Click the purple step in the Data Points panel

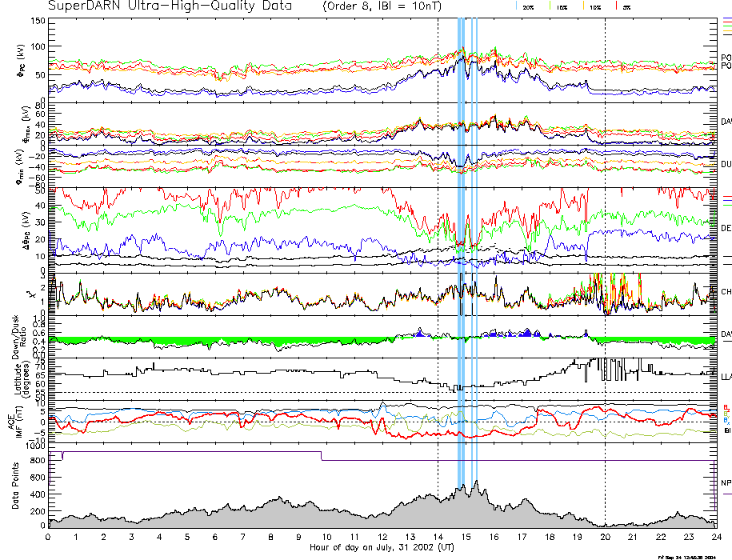[322, 456]
